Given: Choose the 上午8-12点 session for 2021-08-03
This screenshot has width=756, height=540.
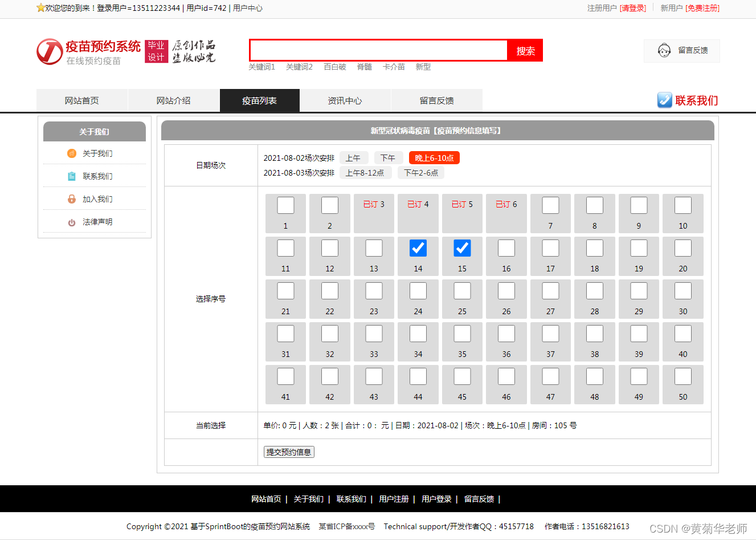Looking at the screenshot, I should (365, 173).
